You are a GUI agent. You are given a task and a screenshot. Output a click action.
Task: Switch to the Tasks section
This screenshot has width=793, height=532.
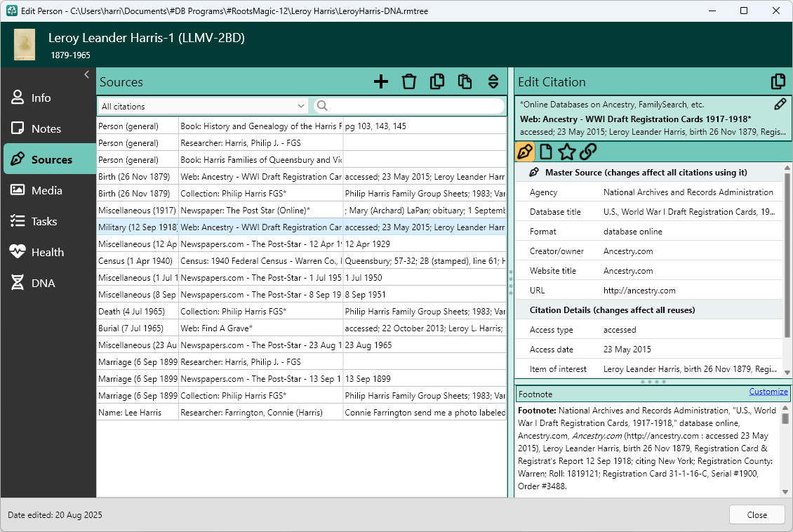pyautogui.click(x=48, y=221)
